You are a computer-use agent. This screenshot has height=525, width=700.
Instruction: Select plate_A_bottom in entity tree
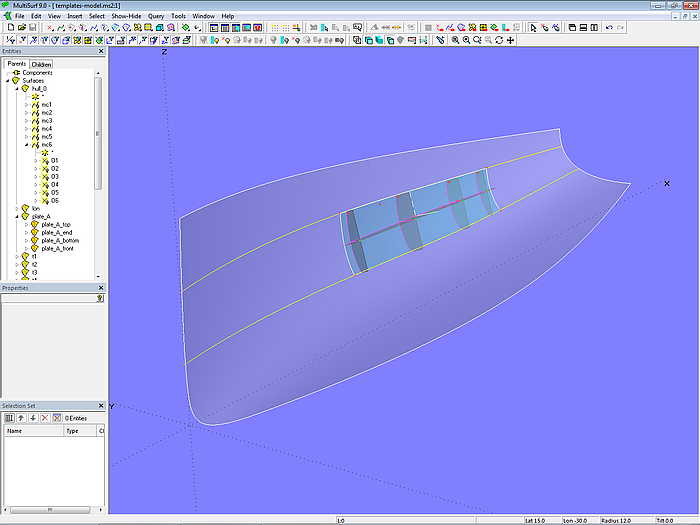(x=62, y=241)
